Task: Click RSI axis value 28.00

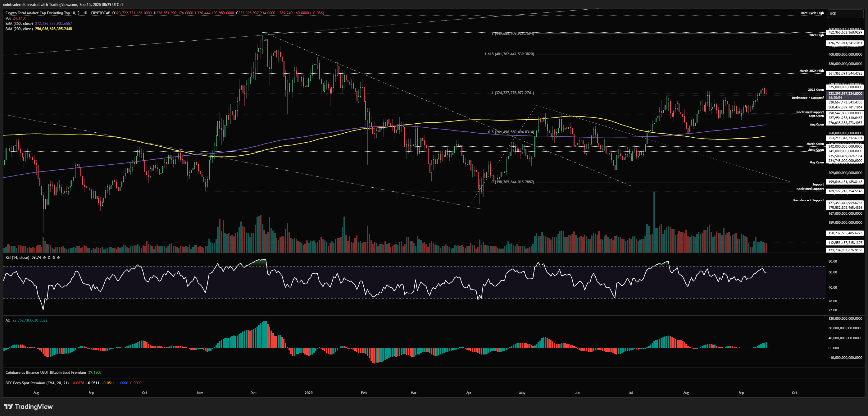Action: [x=833, y=301]
